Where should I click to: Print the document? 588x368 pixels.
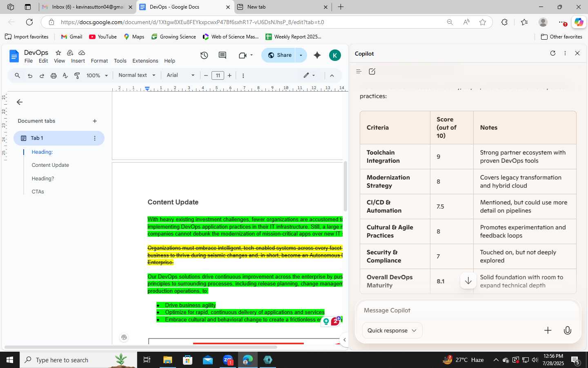(x=53, y=76)
